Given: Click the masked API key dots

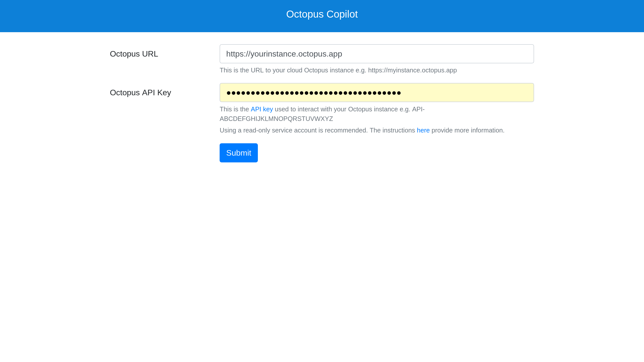Looking at the screenshot, I should click(x=314, y=92).
